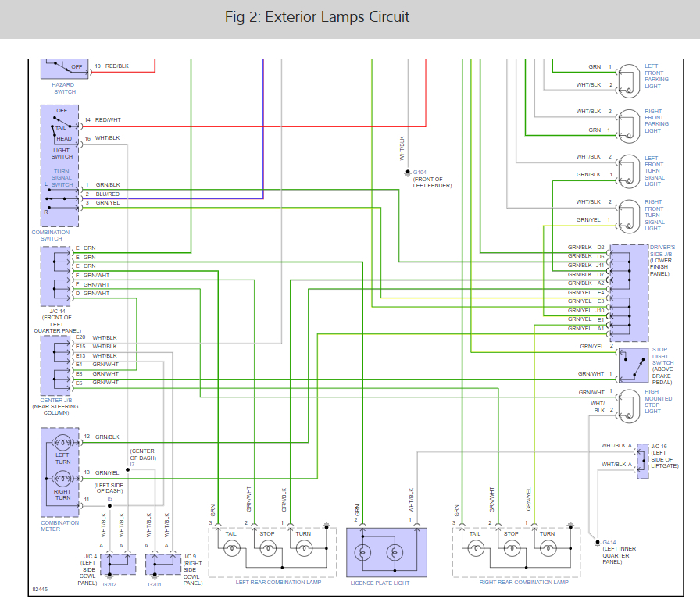Click the right front parking light symbol
Image resolution: width=700 pixels, height=606 pixels.
629,126
